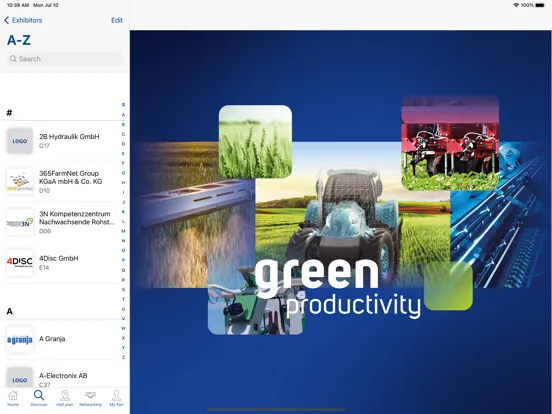Jump to letter W in index
The height and width of the screenshot is (414, 552).
[x=123, y=328]
